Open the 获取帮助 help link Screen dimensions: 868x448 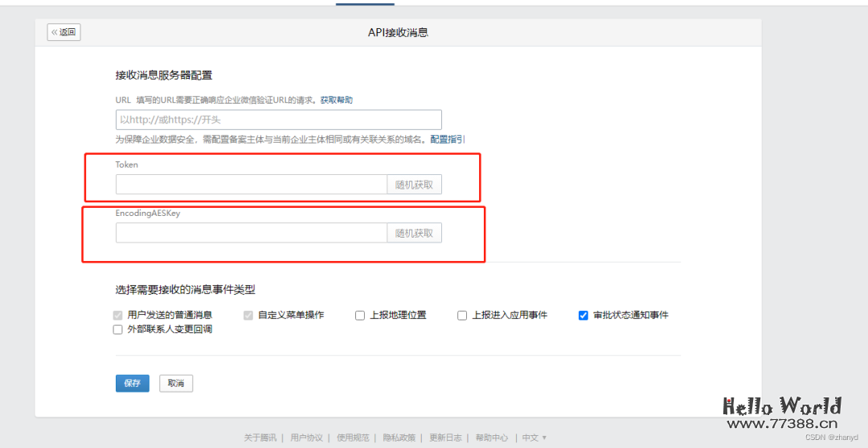tap(337, 100)
